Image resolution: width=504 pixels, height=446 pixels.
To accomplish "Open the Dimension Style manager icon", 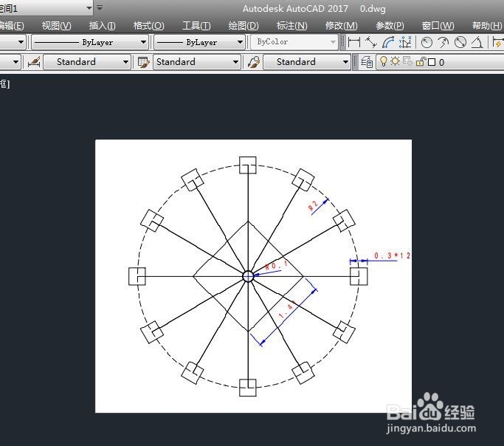I will tap(34, 62).
